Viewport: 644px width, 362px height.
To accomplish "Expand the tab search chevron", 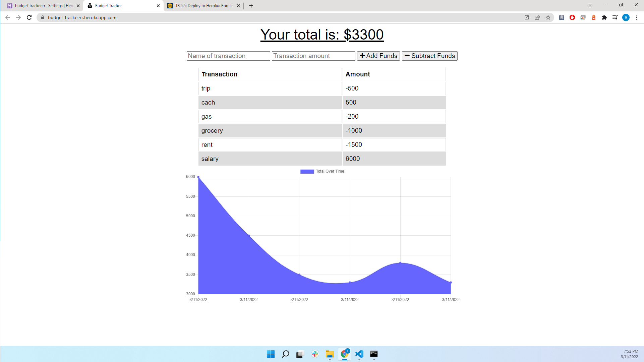I will point(590,5).
